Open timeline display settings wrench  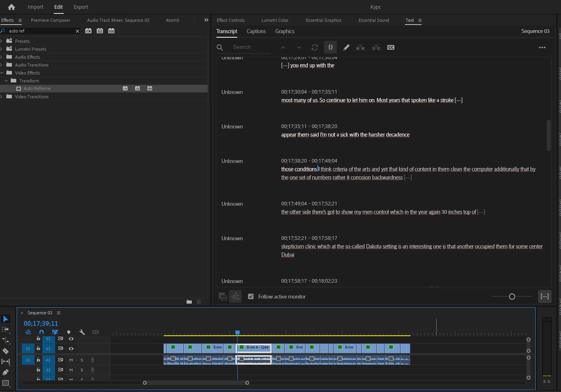(82, 332)
